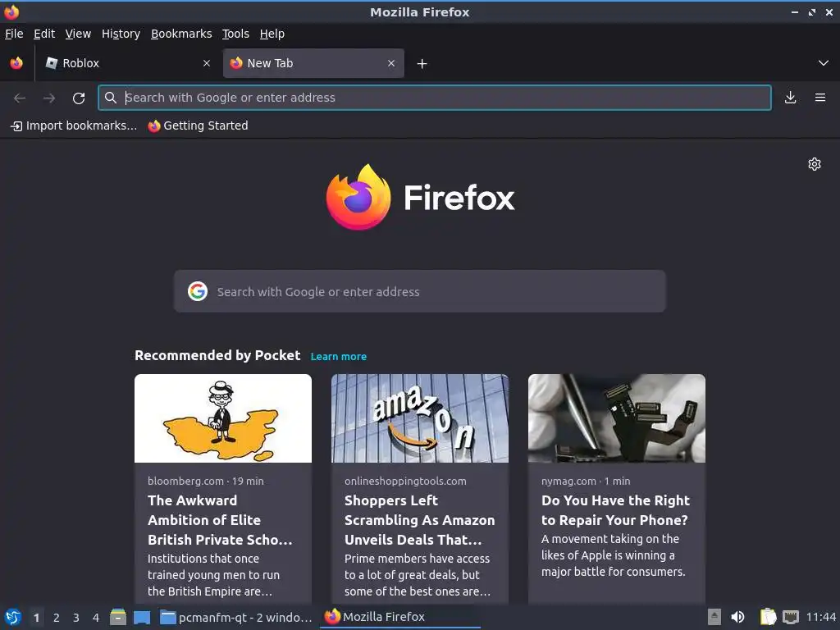840x630 pixels.
Task: Click the Google logo in search box
Action: [198, 291]
